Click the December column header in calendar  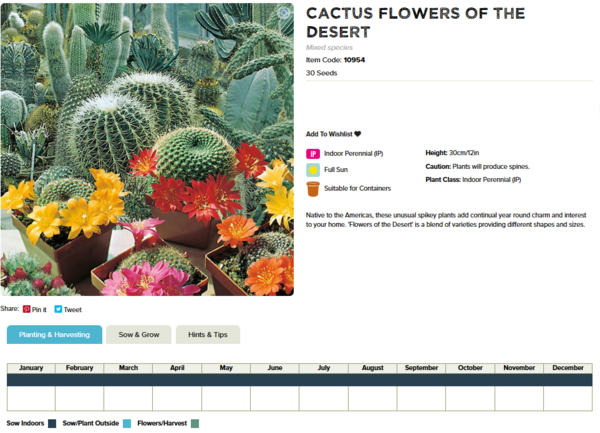pos(568,368)
